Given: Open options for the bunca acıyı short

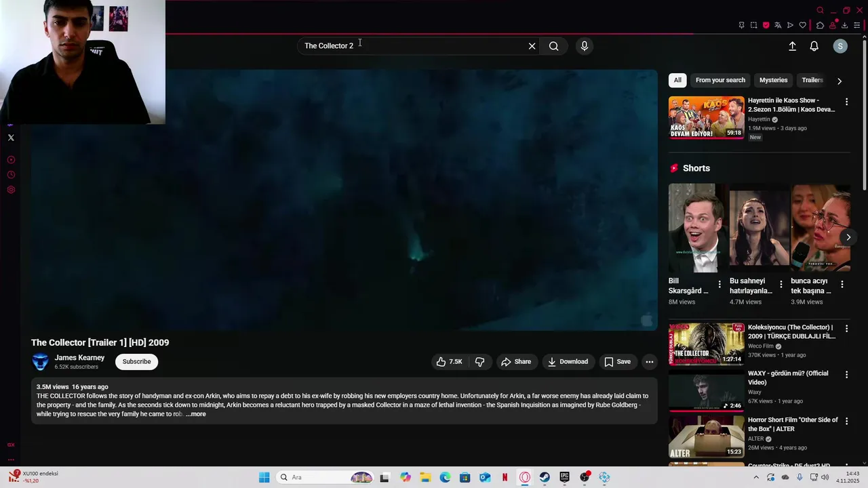Looking at the screenshot, I should (842, 285).
